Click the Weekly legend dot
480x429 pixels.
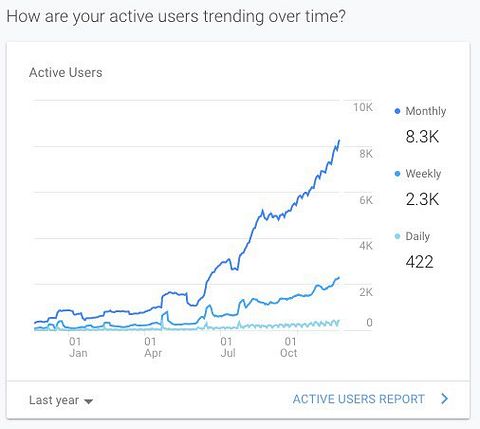click(x=397, y=174)
